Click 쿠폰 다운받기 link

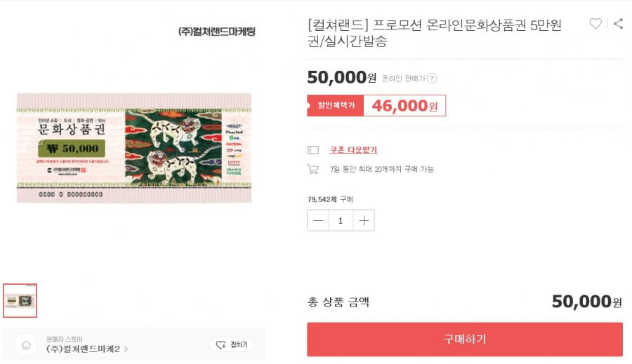[x=353, y=150]
